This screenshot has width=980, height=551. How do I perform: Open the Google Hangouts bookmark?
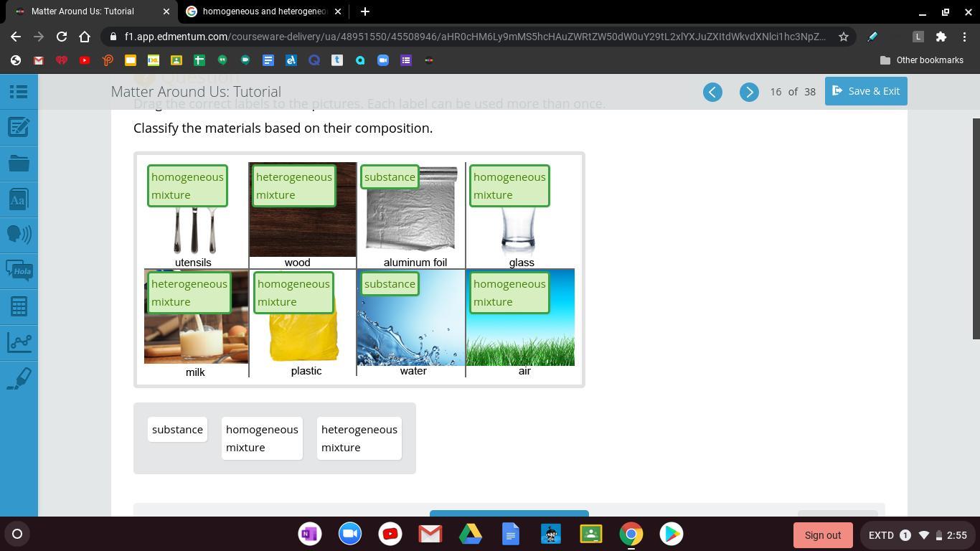(x=222, y=60)
